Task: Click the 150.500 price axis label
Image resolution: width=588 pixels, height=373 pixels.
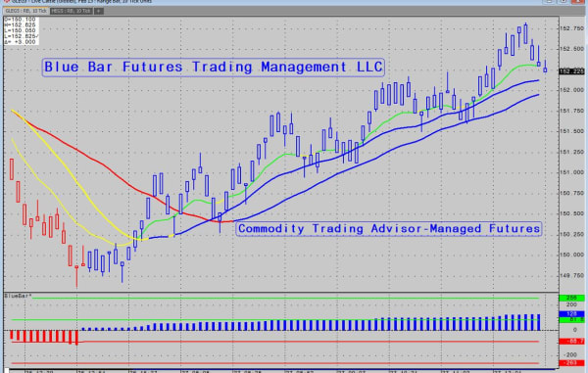Action: coord(571,213)
